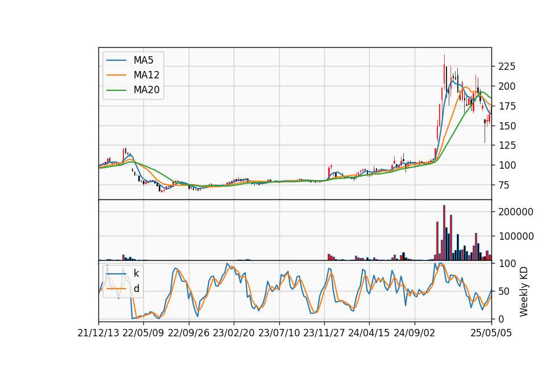Image resolution: width=546 pixels, height=392 pixels.
Task: Click the Weekly KD axis label
Action: [524, 291]
